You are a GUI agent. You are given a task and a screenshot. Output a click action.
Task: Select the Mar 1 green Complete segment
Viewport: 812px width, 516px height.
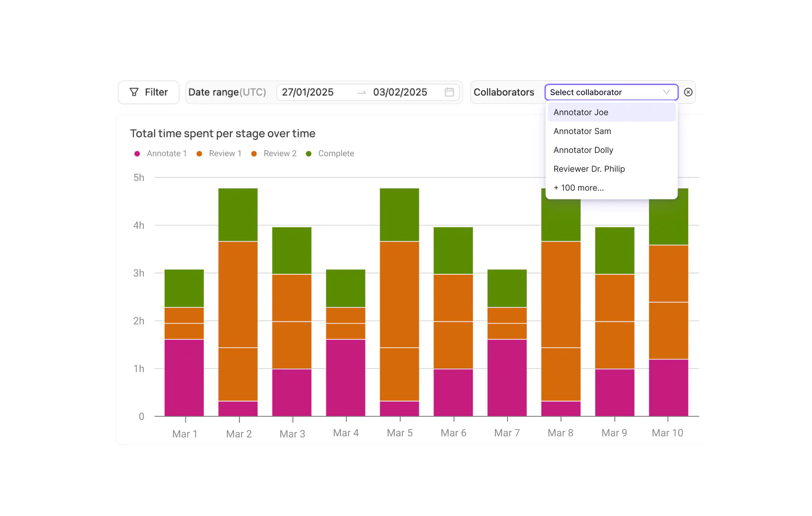tap(184, 288)
